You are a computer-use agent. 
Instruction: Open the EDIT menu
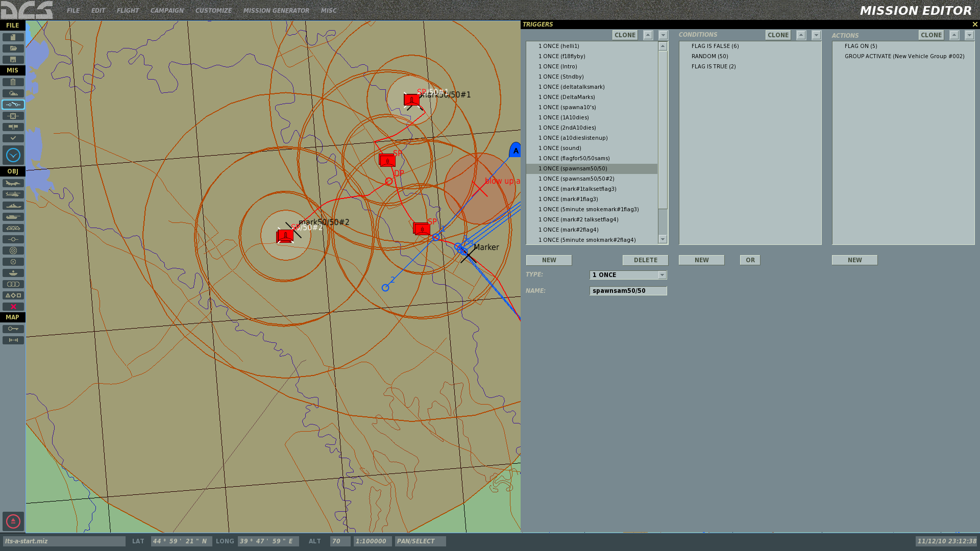click(x=98, y=10)
